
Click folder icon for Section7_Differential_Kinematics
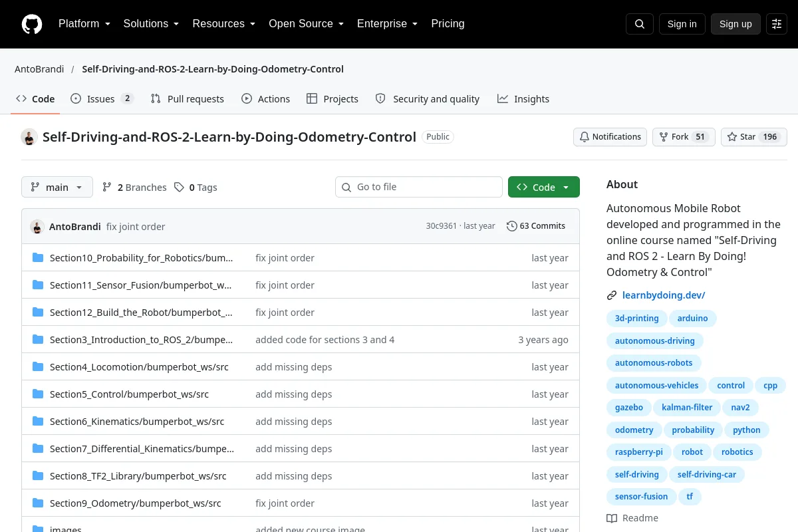coord(38,449)
